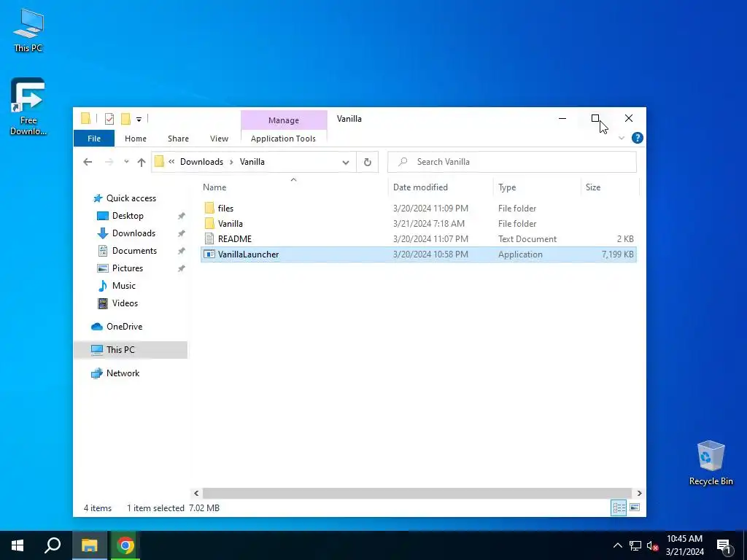Viewport: 747px width, 560px height.
Task: Open the File ribbon tab
Action: (x=94, y=139)
